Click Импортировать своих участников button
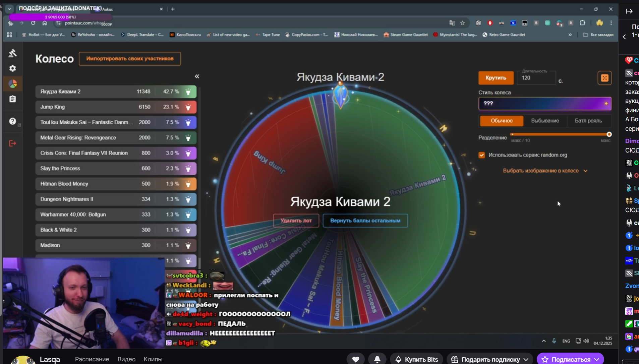 click(x=130, y=59)
